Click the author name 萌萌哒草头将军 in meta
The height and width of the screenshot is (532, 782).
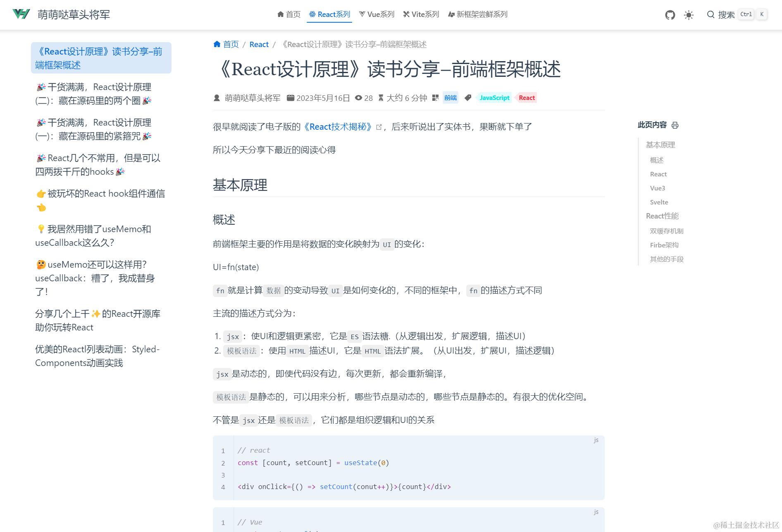253,98
